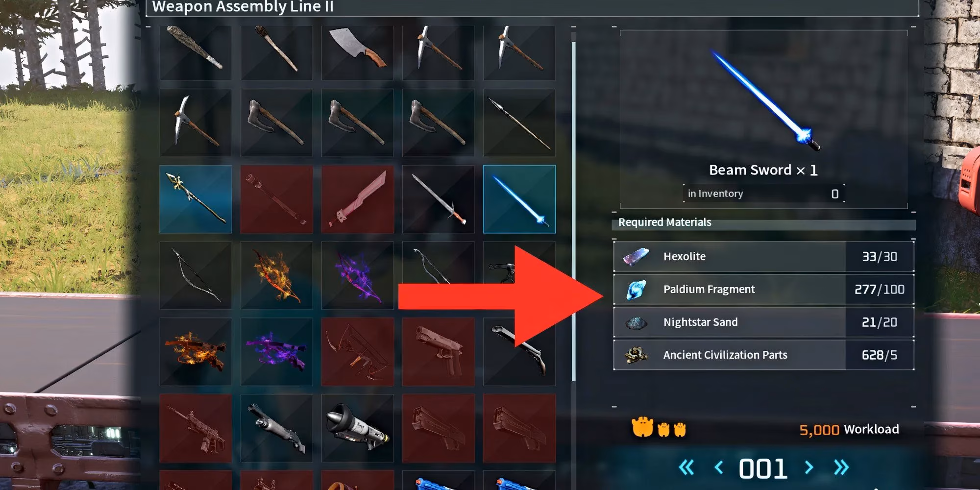Click the Ancient Civilization Parts row
Image resolution: width=980 pixels, height=490 pixels.
763,355
